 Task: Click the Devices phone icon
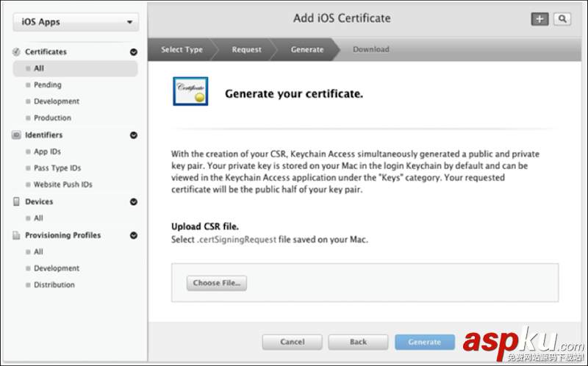(x=17, y=201)
